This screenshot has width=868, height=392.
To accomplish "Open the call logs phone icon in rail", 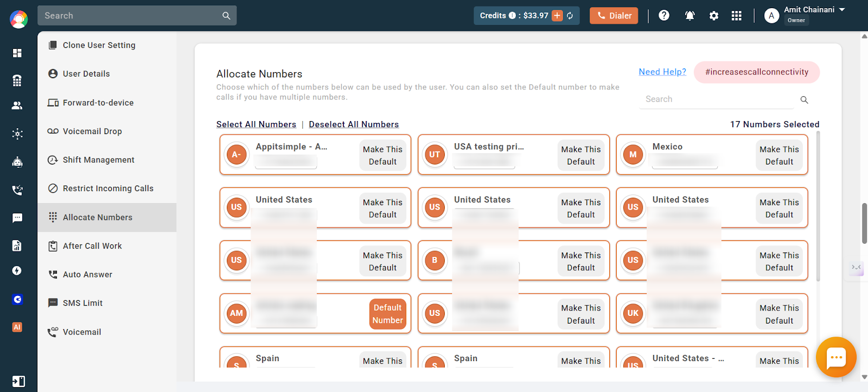I will pos(17,190).
